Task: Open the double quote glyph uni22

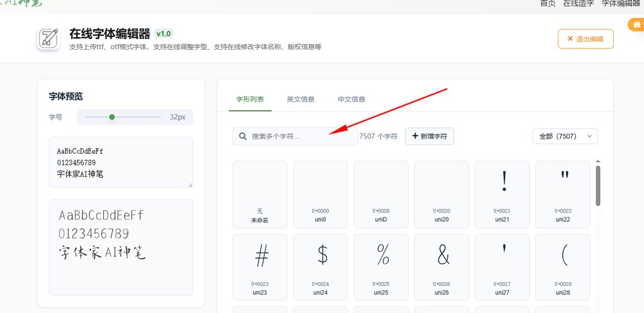Action: (x=563, y=194)
